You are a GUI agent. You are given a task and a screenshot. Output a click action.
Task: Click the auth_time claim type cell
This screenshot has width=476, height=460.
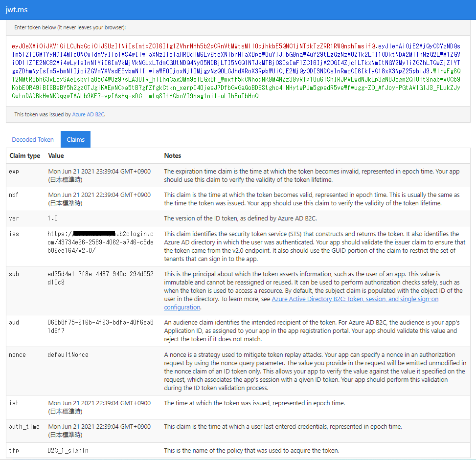24,427
